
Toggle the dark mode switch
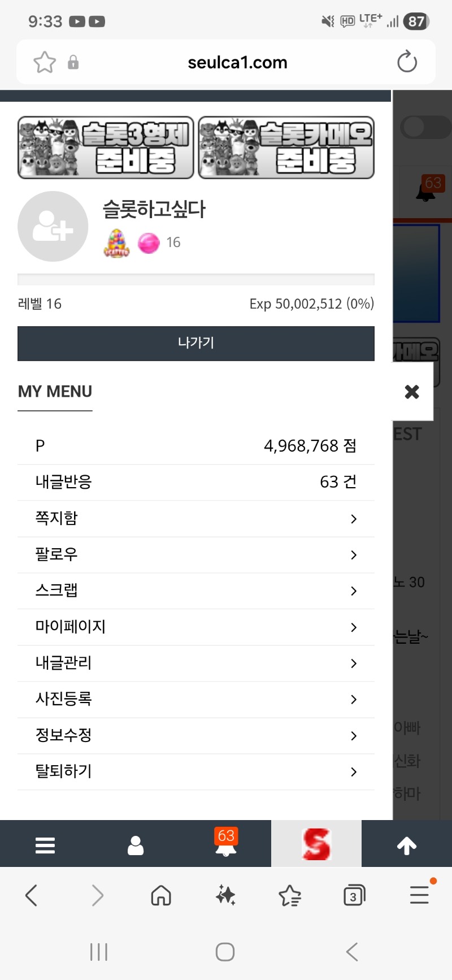[424, 128]
